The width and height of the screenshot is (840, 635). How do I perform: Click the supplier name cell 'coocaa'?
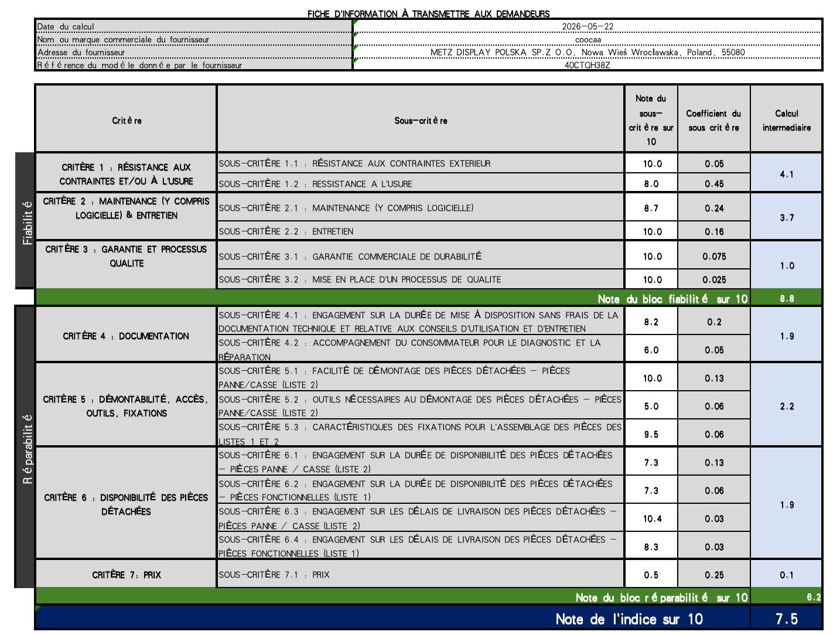pos(588,39)
